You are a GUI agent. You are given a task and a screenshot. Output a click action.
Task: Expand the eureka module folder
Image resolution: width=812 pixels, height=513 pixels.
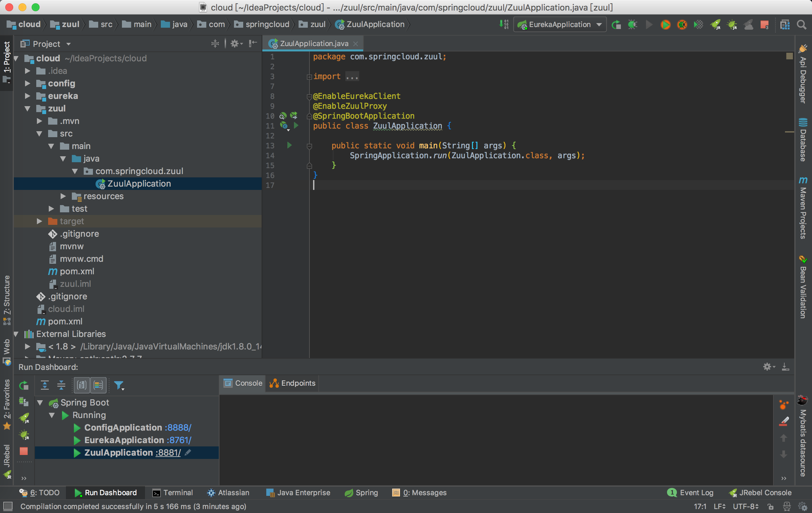pos(28,96)
